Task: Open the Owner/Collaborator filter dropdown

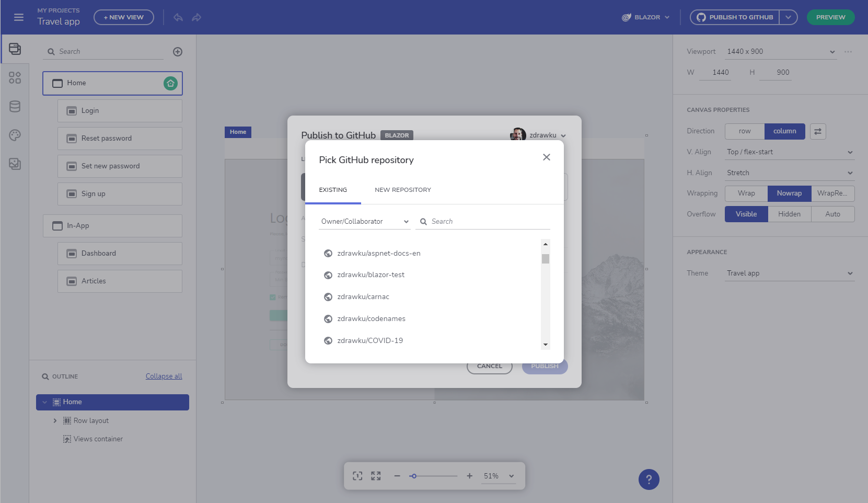Action: [x=364, y=222]
